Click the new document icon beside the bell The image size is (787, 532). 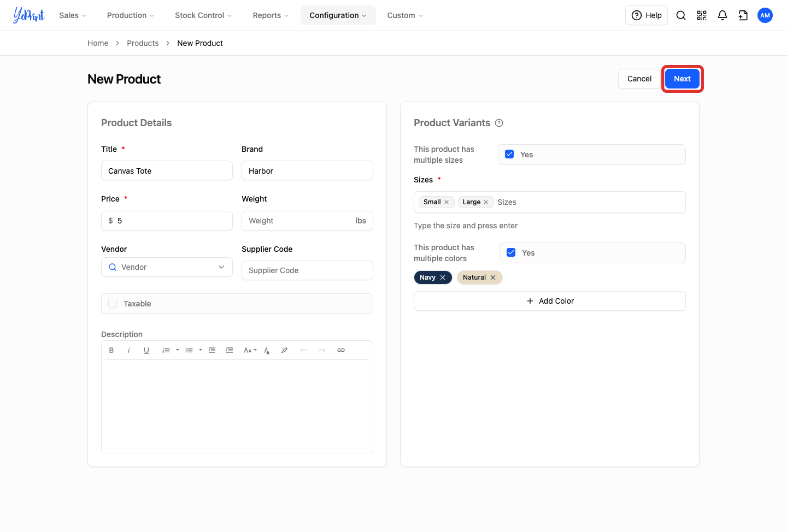[743, 15]
